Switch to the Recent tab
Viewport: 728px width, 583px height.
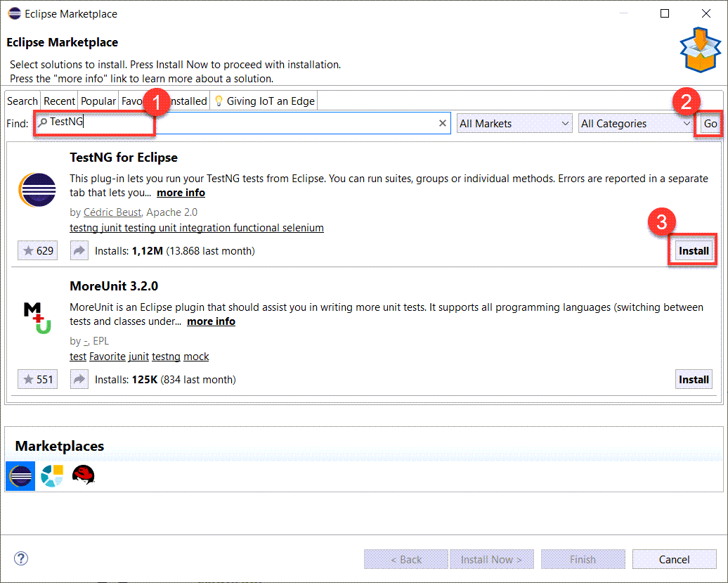coord(59,101)
